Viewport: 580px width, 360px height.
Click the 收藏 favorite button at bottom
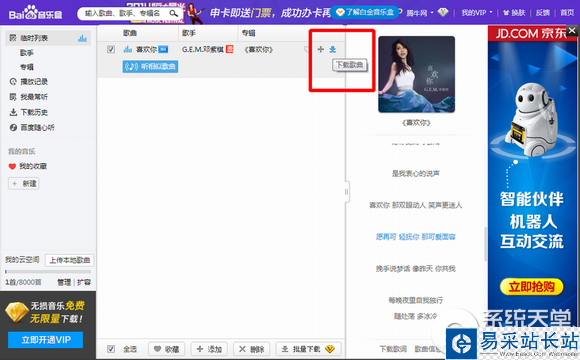pos(167,349)
